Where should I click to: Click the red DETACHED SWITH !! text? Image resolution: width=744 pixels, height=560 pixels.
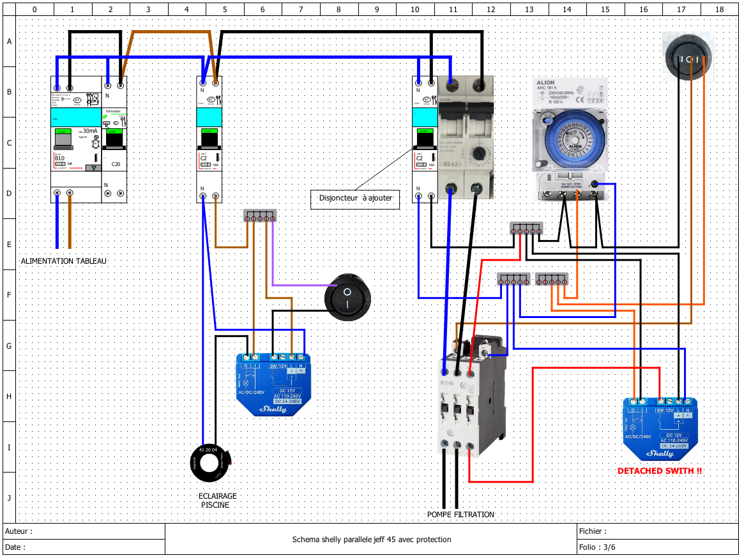point(660,471)
